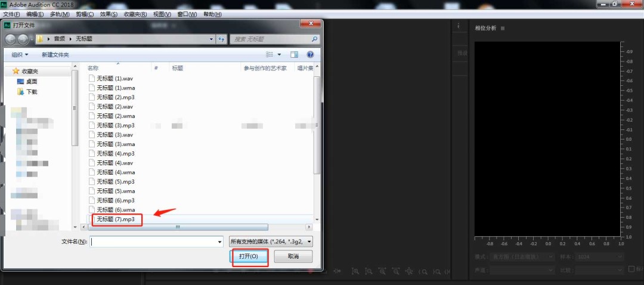Screen dimensions: 644x285
Task: Click the back navigation arrow
Action: (x=11, y=39)
